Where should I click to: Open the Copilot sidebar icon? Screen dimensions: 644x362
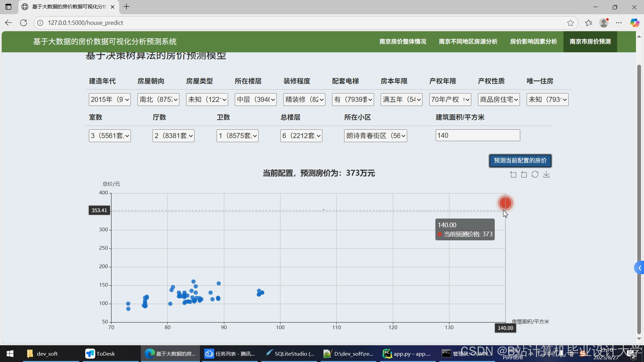click(634, 23)
